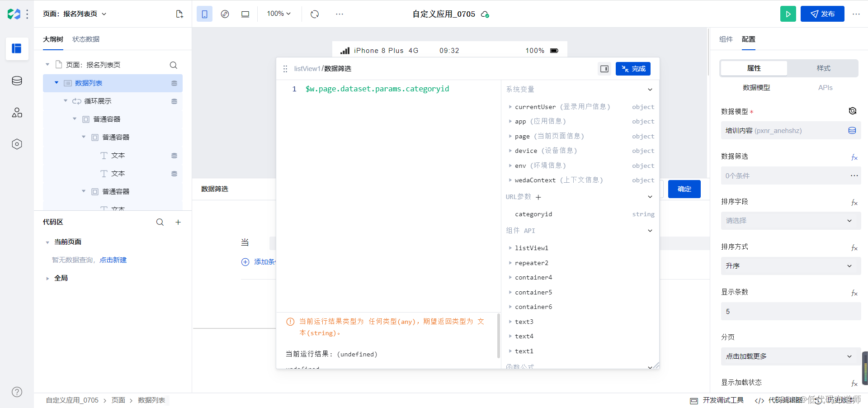Select the 大纲树 tab

tap(53, 39)
